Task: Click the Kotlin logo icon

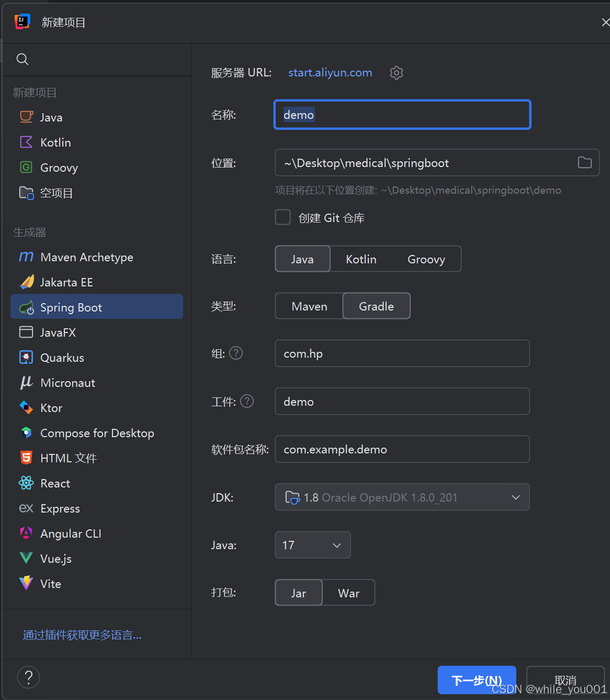Action: coord(26,142)
